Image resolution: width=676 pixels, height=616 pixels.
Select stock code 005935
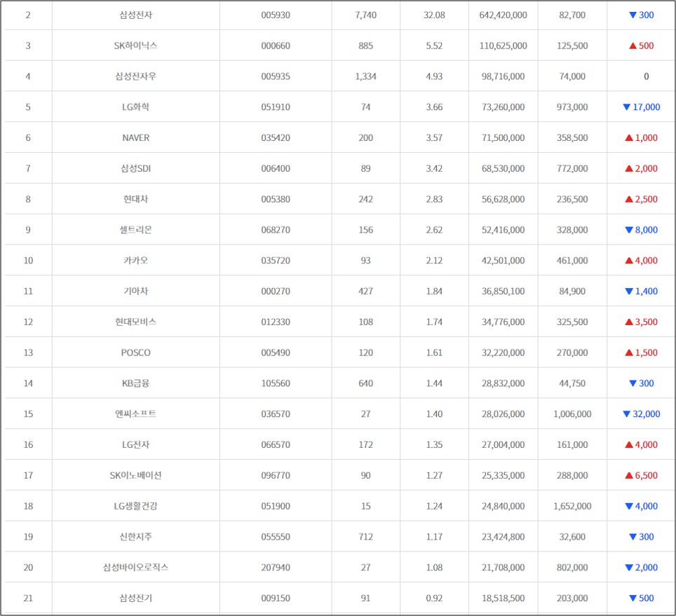276,76
